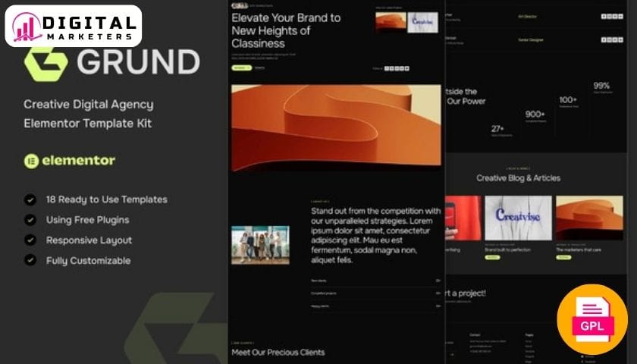Click leftmost social icon in hero follow row
This screenshot has width=637, height=364.
click(388, 68)
